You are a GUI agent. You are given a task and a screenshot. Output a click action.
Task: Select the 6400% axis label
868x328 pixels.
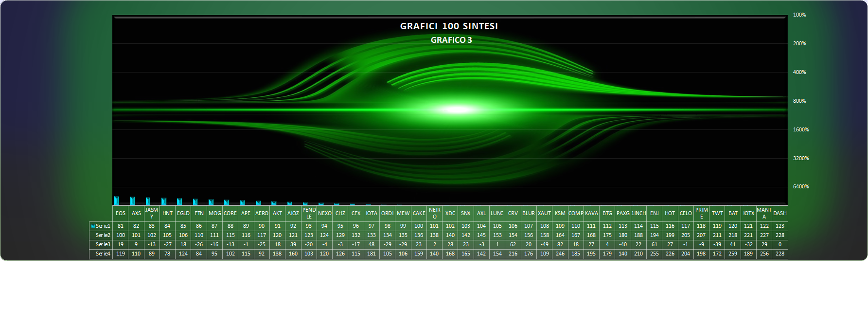pos(800,186)
